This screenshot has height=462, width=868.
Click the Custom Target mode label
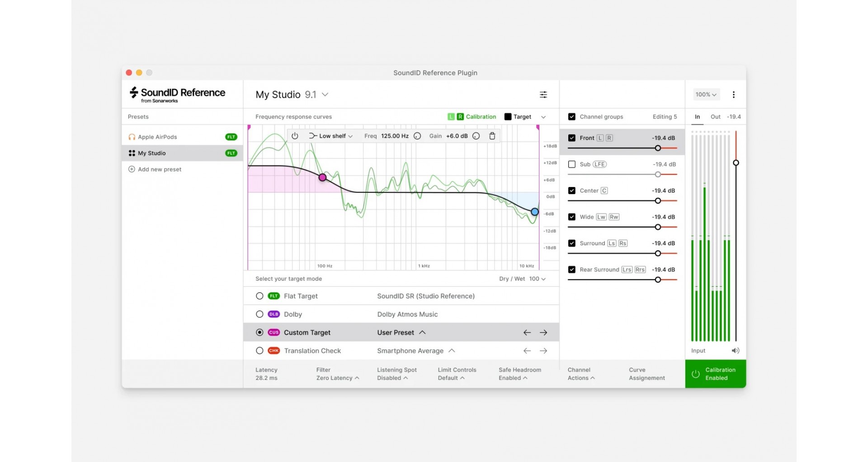[x=307, y=332]
